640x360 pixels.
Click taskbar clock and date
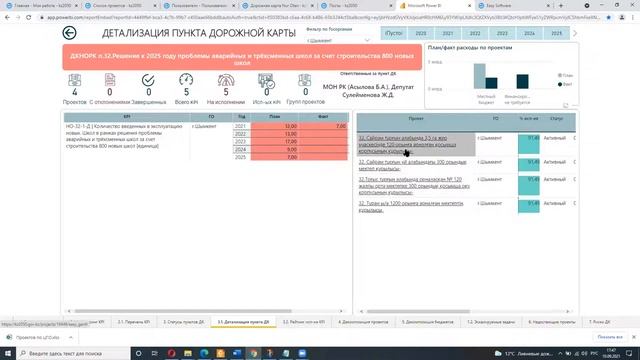coord(611,353)
